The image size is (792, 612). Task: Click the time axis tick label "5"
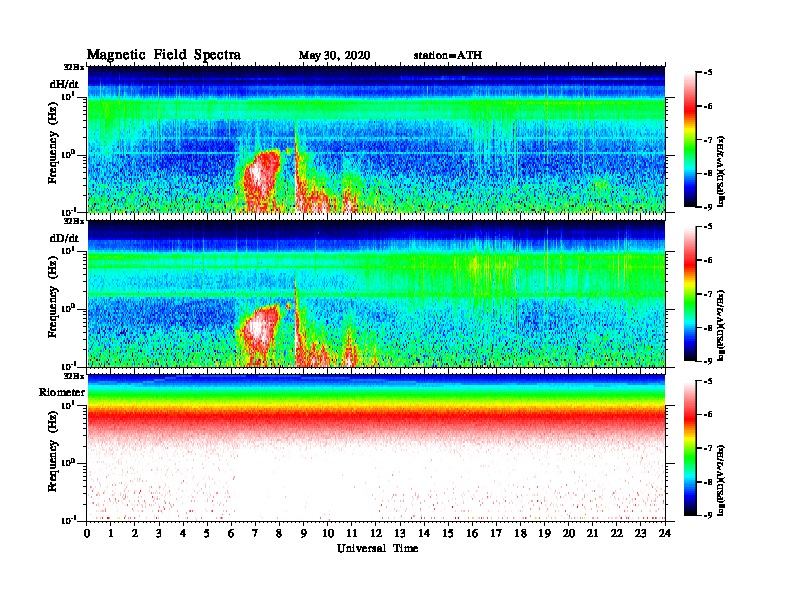click(207, 533)
